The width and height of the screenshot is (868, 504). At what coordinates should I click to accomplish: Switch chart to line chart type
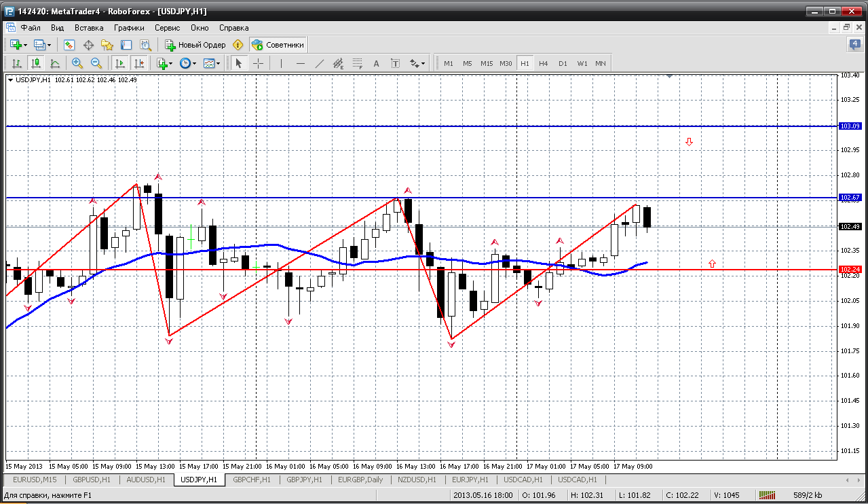[x=55, y=63]
